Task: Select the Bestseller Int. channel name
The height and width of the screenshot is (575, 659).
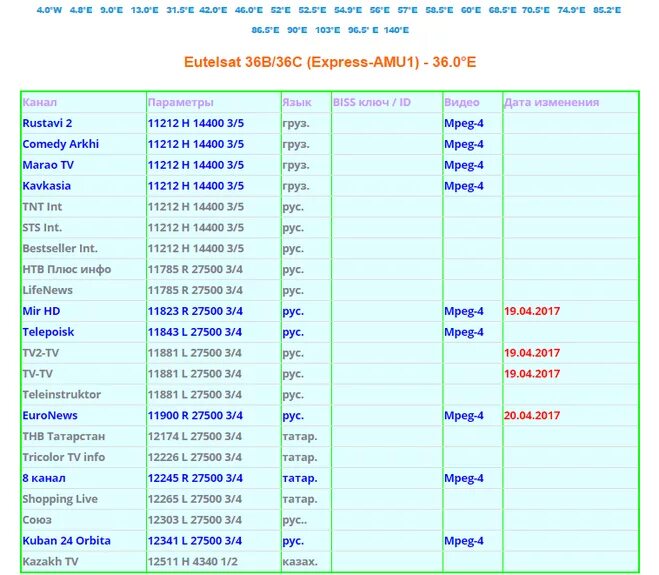Action: (x=60, y=248)
